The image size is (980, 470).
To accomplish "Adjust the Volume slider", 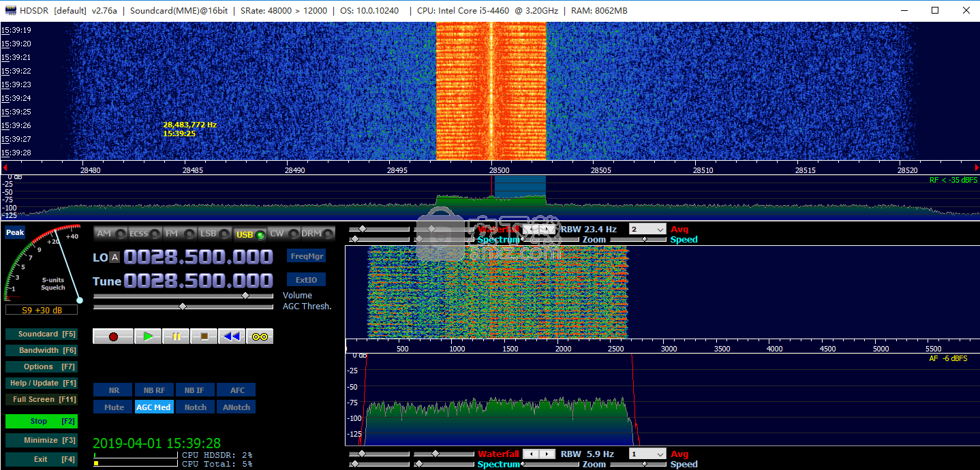I will tap(183, 296).
